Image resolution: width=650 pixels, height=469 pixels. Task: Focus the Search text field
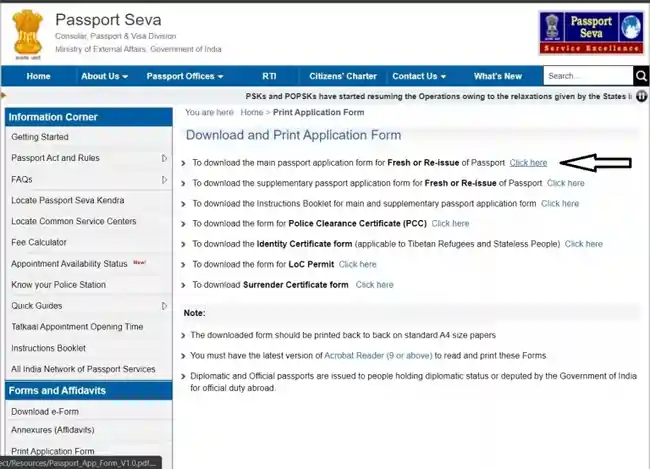click(x=587, y=76)
